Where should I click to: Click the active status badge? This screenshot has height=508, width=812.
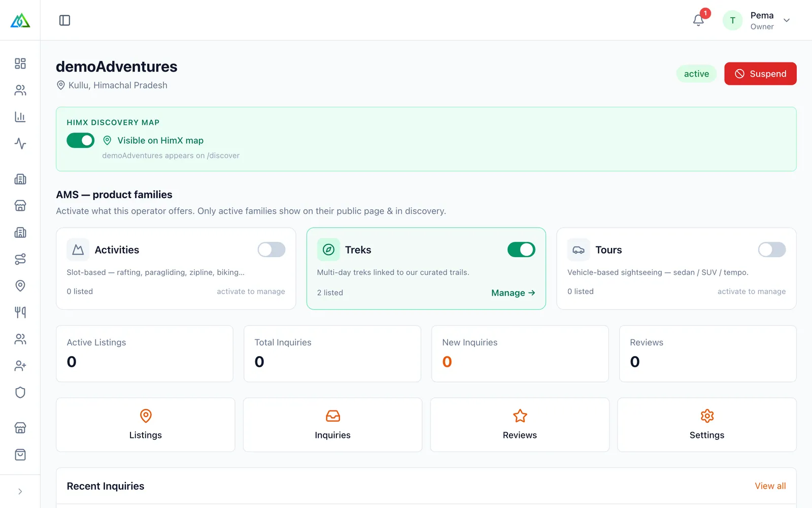tap(696, 74)
